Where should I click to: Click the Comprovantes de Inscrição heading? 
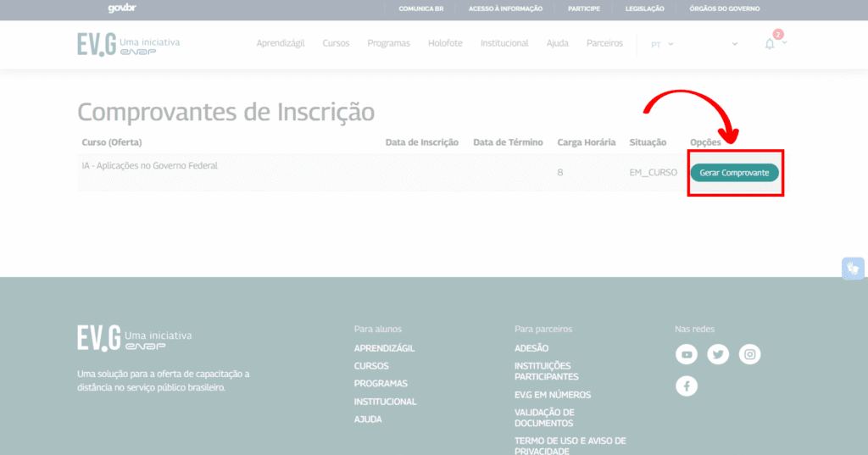225,113
